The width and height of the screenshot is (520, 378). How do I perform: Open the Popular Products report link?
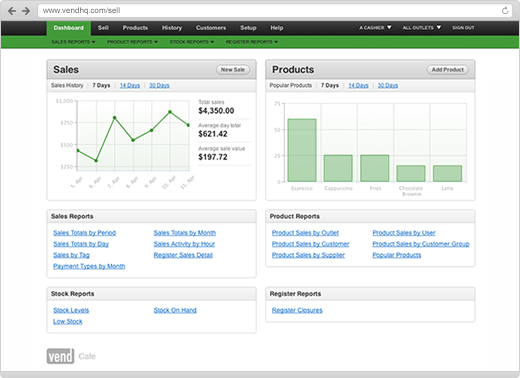397,255
